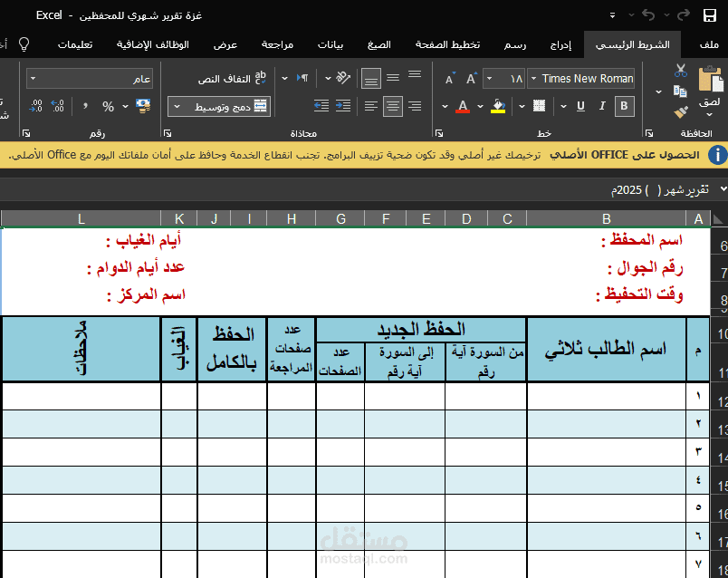The height and width of the screenshot is (578, 728).
Task: Apply Percent number style
Action: pyautogui.click(x=106, y=104)
